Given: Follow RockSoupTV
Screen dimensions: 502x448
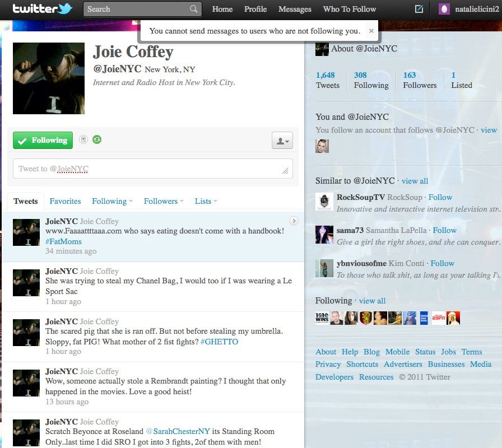Looking at the screenshot, I should 440,197.
